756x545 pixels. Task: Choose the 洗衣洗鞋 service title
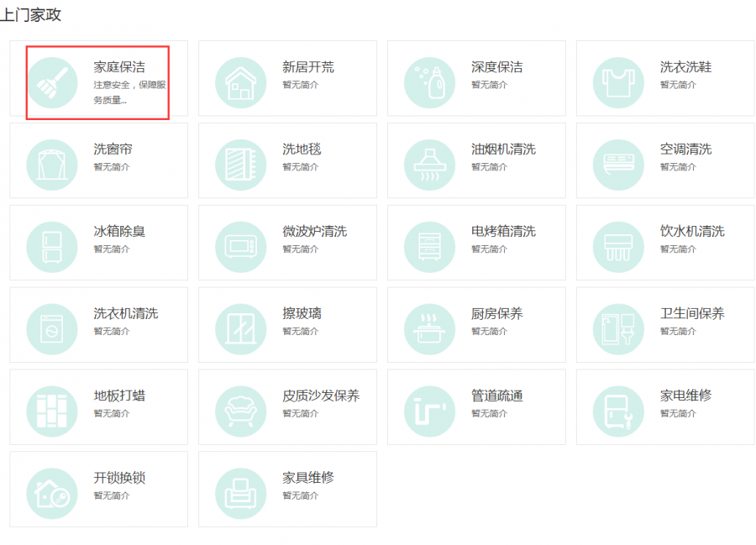[x=686, y=67]
